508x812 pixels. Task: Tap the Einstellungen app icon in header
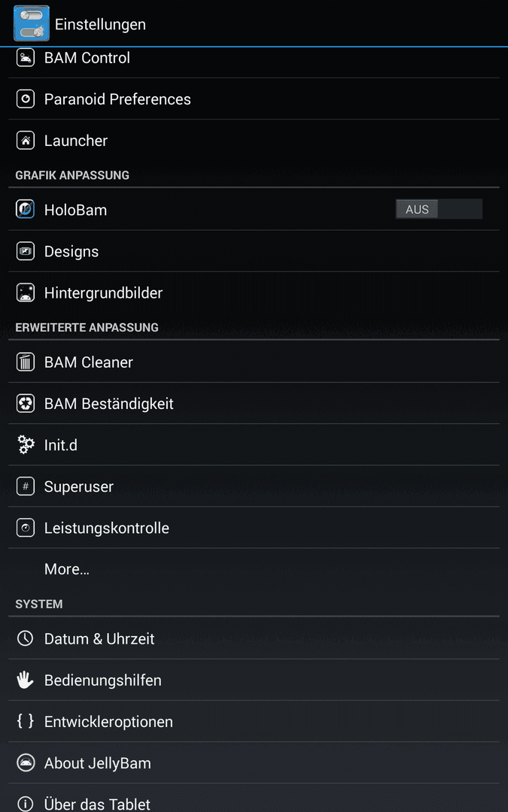[32, 23]
